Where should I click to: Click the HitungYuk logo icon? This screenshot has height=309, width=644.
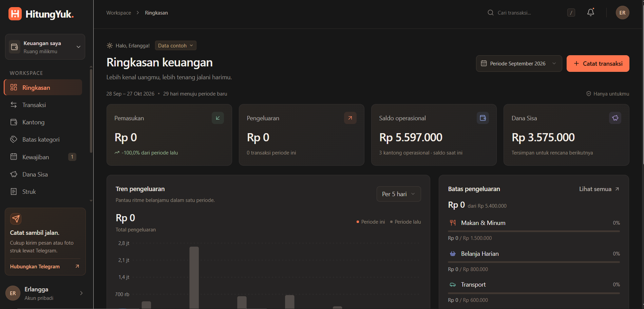pos(15,14)
